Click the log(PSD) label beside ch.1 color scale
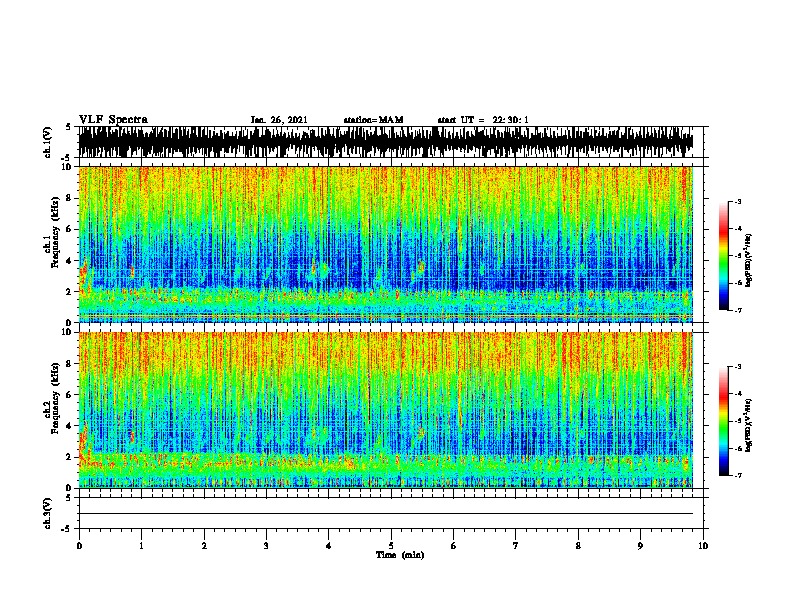Screen dimensions: 792x612 pyautogui.click(x=749, y=260)
